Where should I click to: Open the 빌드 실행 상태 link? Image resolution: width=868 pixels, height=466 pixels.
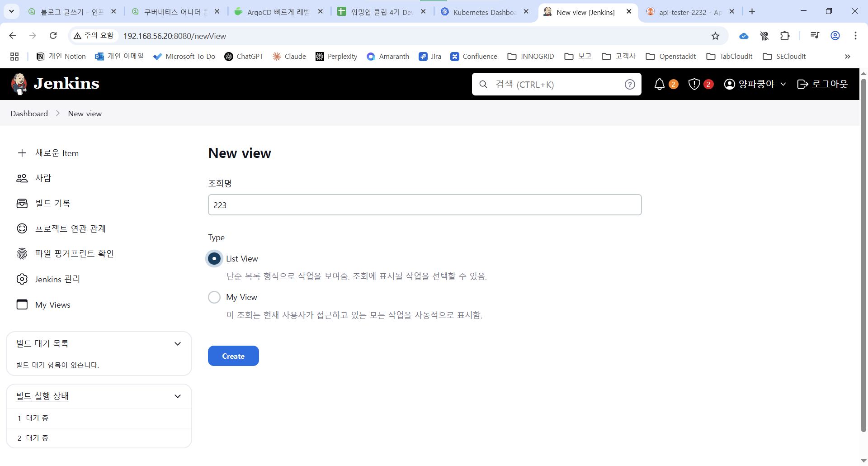pyautogui.click(x=42, y=396)
